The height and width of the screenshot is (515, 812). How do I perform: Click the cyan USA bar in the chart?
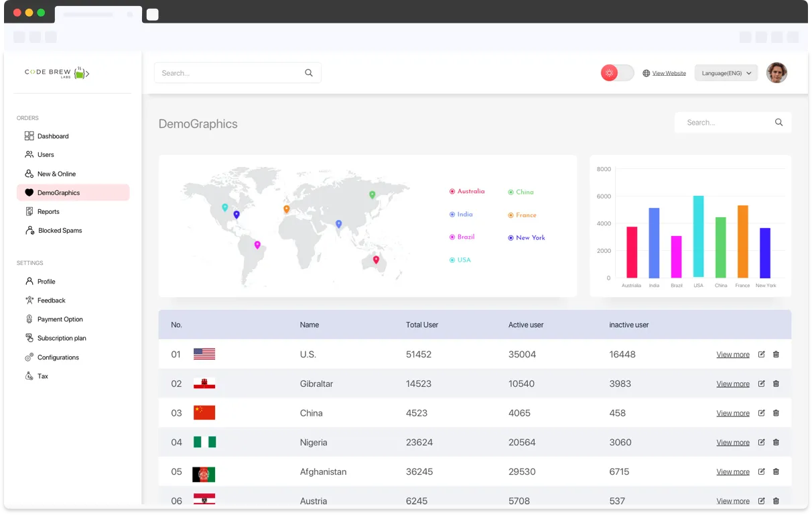click(x=698, y=237)
